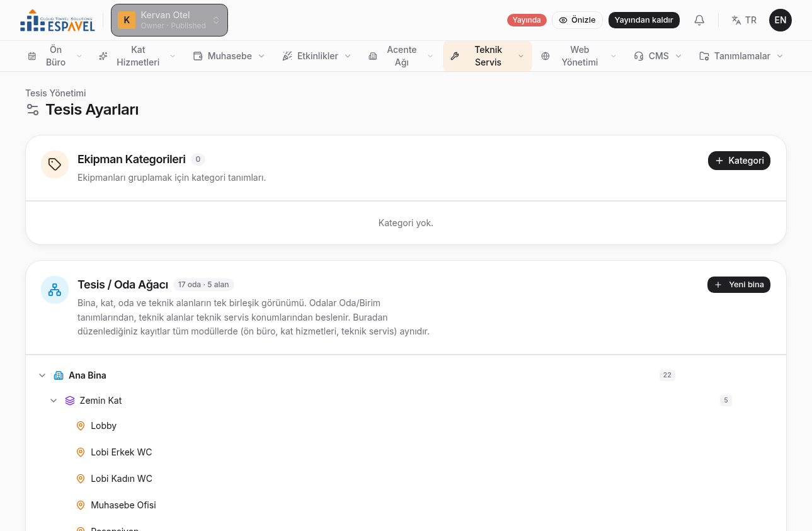Screen dimensions: 812x531
Task: Click the Yeni bina button
Action: [x=739, y=285]
